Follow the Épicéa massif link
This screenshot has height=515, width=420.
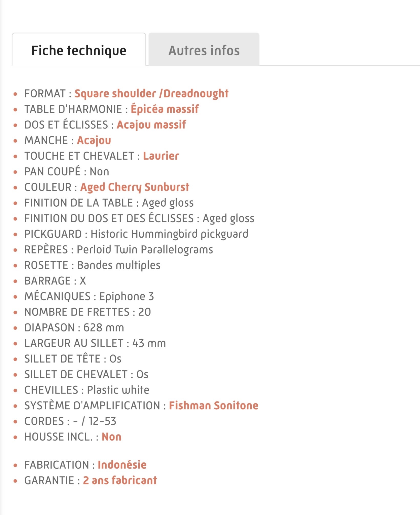click(165, 109)
